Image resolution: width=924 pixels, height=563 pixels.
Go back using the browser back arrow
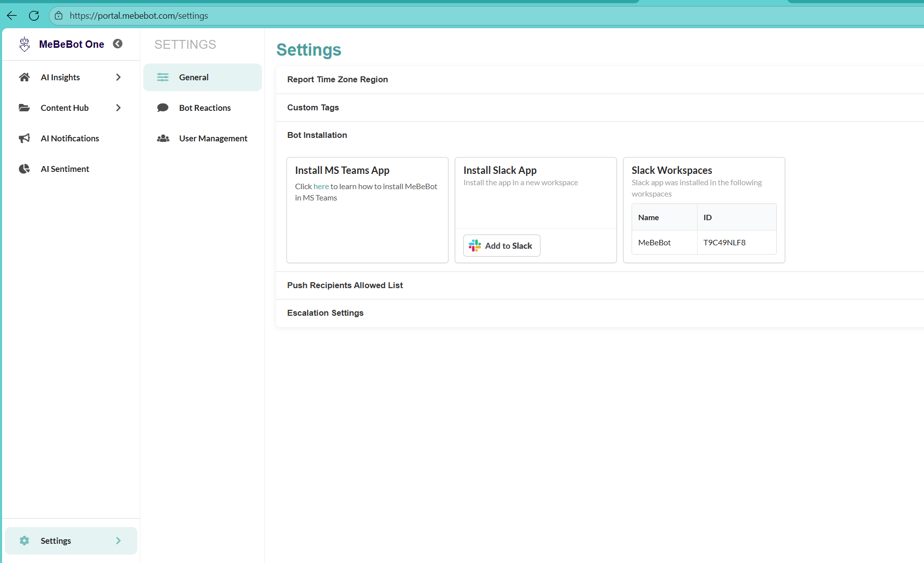click(x=12, y=16)
